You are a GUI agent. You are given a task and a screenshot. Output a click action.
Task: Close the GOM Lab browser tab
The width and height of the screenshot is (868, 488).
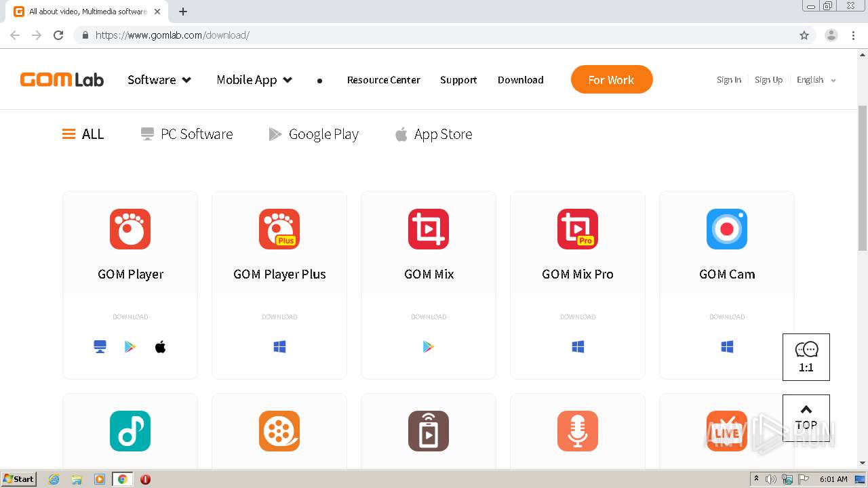pos(157,12)
